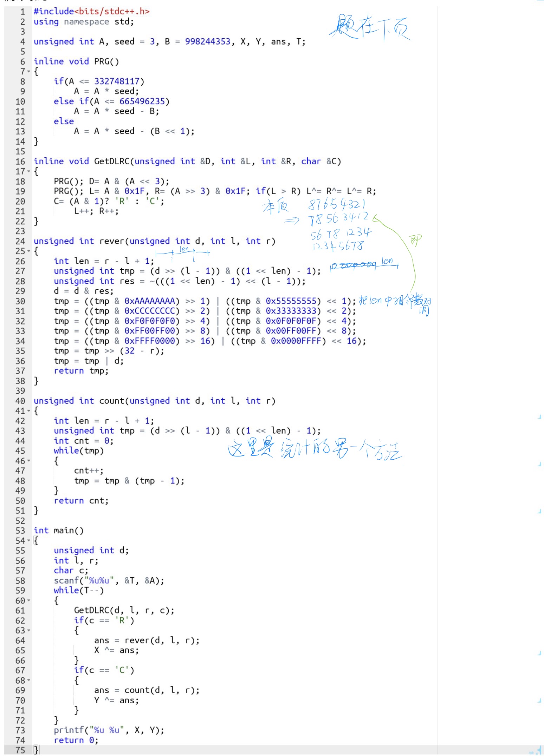Click the 0xAAAAAAAA hex mask in the code

150,301
